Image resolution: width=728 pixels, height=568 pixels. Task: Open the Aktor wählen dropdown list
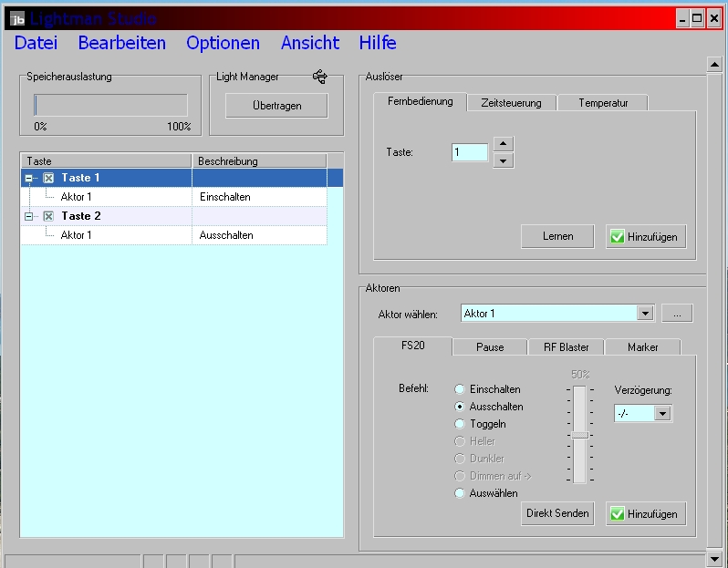click(x=645, y=314)
